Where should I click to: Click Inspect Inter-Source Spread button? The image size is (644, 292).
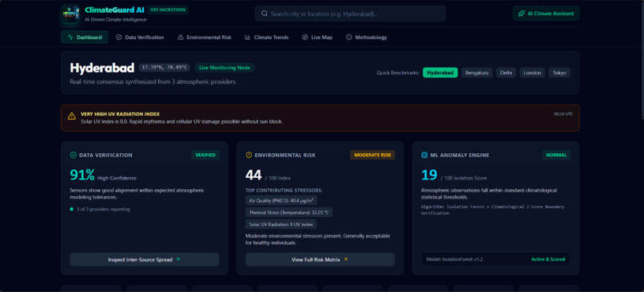pyautogui.click(x=144, y=259)
